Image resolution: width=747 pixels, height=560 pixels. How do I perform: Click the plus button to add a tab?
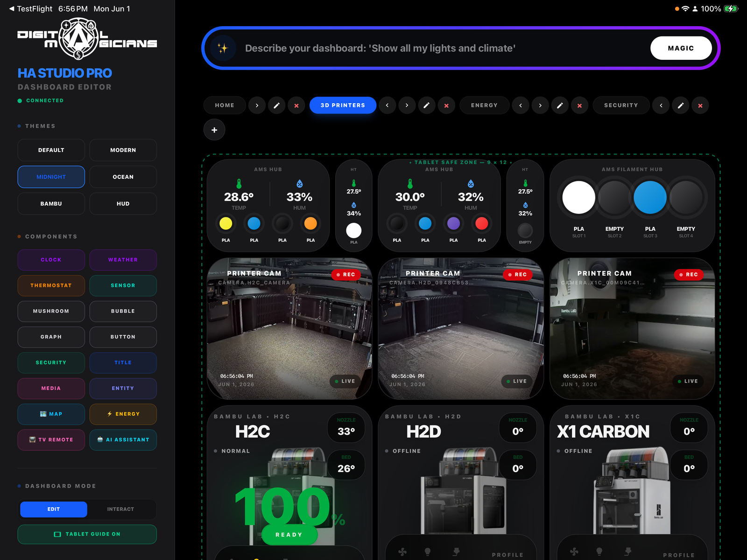tap(214, 130)
